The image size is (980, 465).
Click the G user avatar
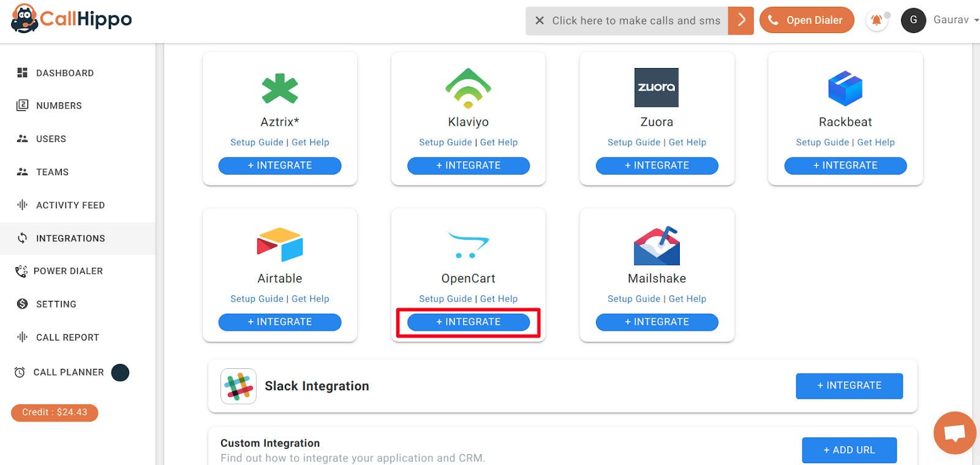[913, 20]
